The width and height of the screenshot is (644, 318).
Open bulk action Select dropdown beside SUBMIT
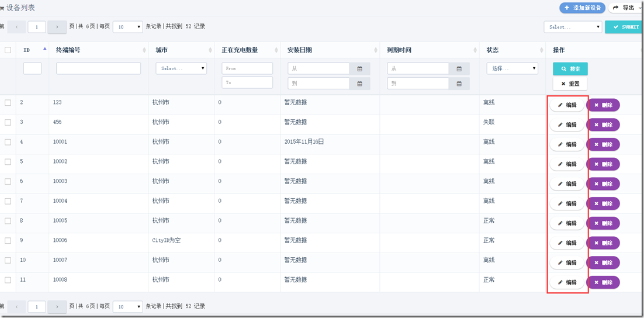tap(573, 27)
